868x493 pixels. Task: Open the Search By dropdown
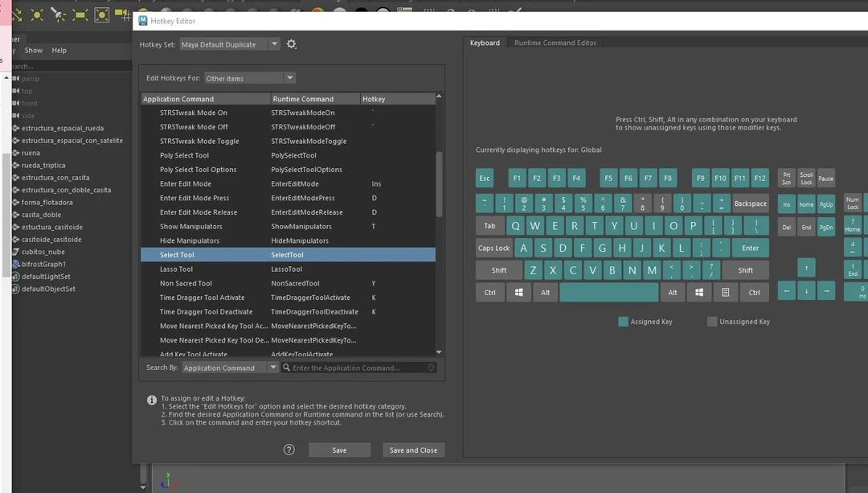230,368
